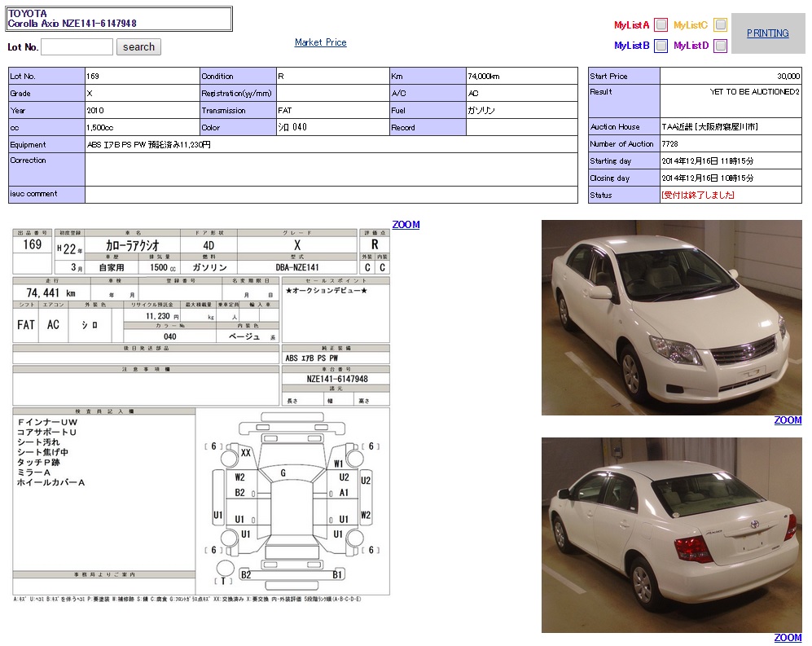Click the Toyota Corolla Axio title box
This screenshot has height=646, width=812.
tap(119, 19)
